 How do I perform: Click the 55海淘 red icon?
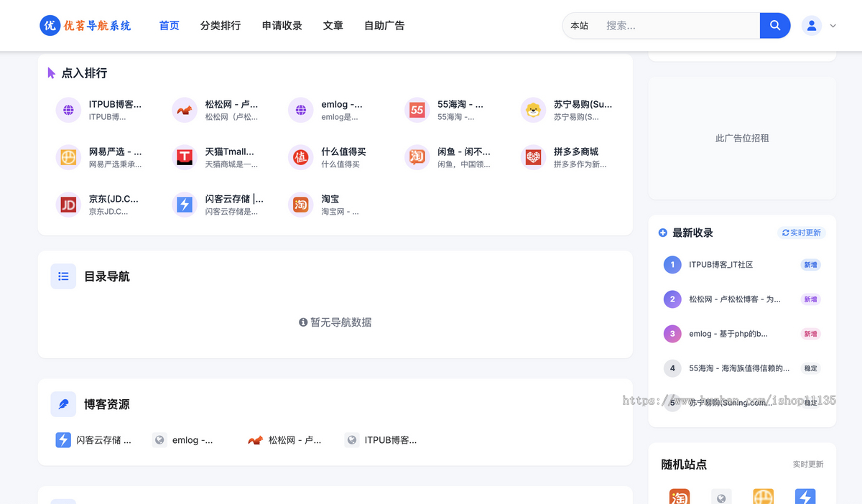pyautogui.click(x=417, y=110)
